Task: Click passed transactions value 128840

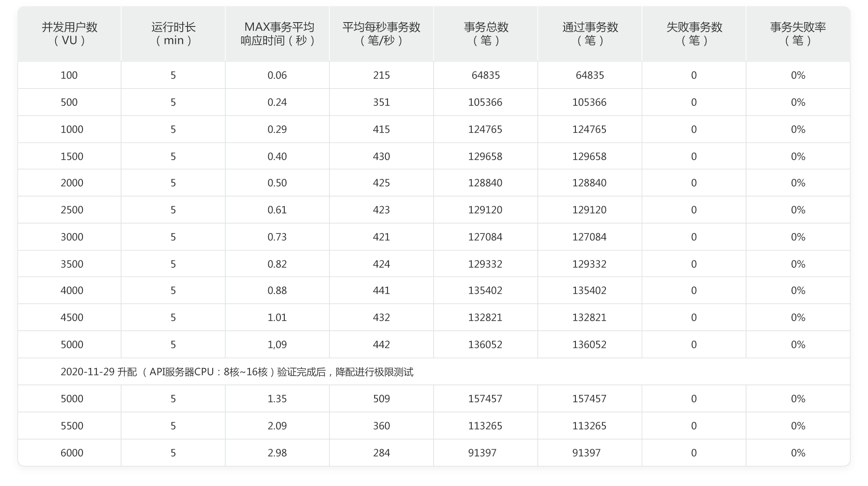Action: coord(589,183)
